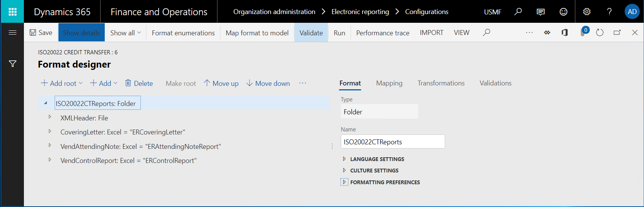Open the settings gear icon
The image size is (644, 207).
point(587,12)
